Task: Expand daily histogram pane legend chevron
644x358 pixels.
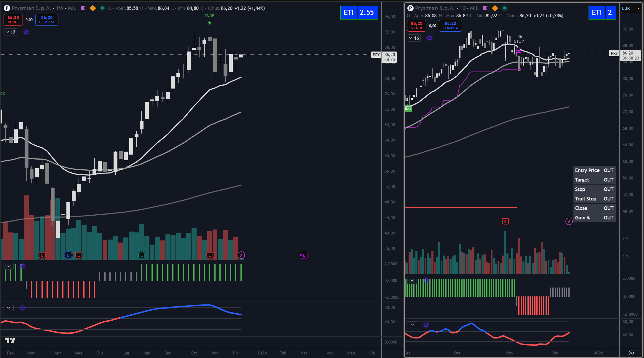Action: tap(412, 280)
